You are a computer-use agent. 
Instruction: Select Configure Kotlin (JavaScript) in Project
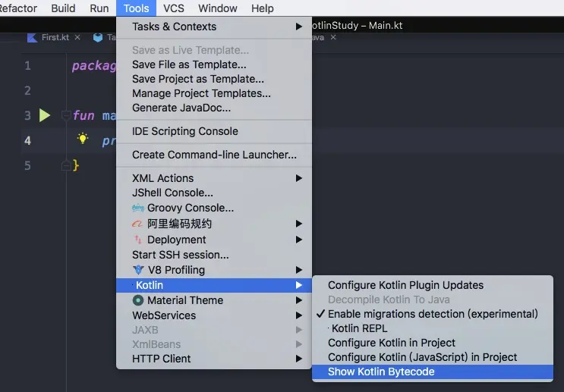[x=433, y=357]
